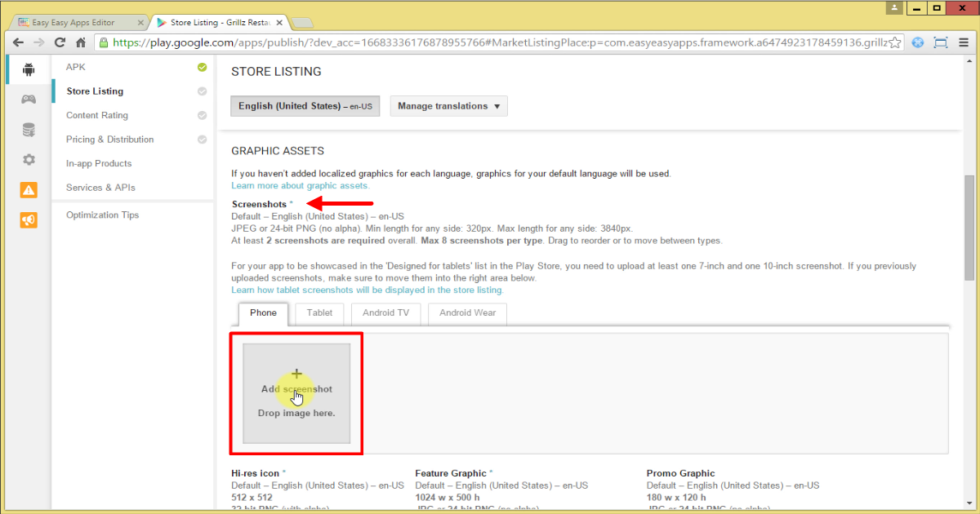The image size is (980, 514).
Task: Select the English (United States) language button
Action: (x=305, y=106)
